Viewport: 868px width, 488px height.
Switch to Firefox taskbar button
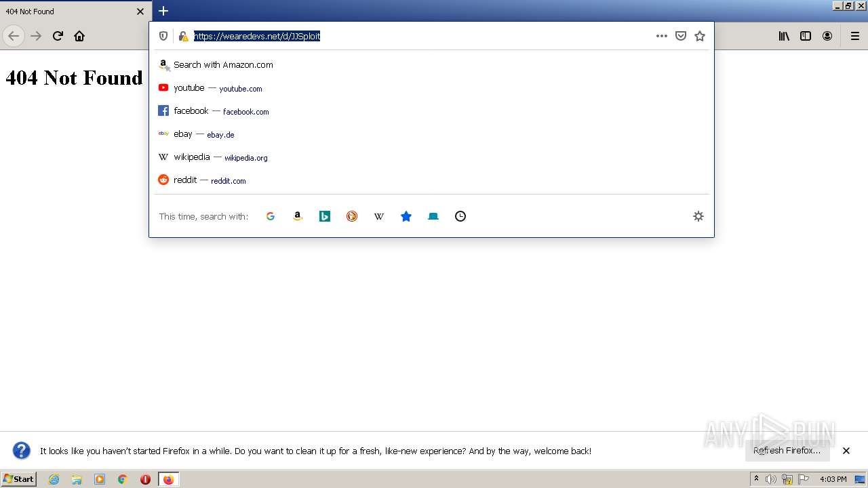pyautogui.click(x=168, y=479)
